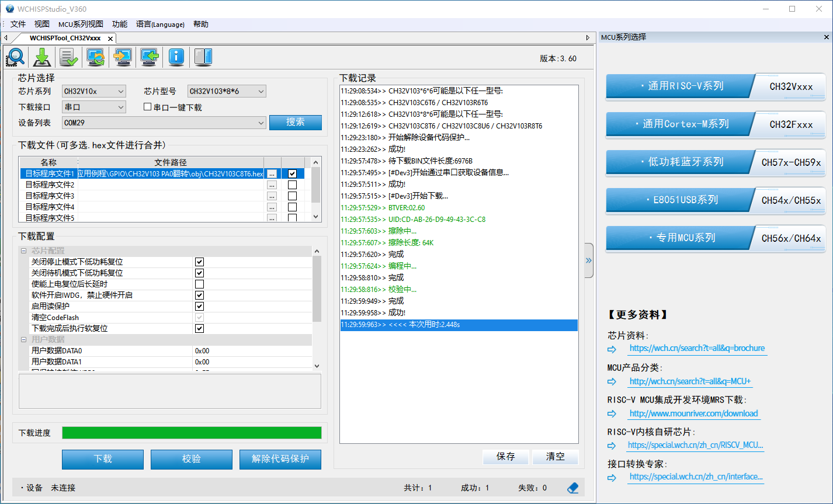Toggle 启用读保护 checkbox
This screenshot has height=504, width=833.
coord(199,307)
